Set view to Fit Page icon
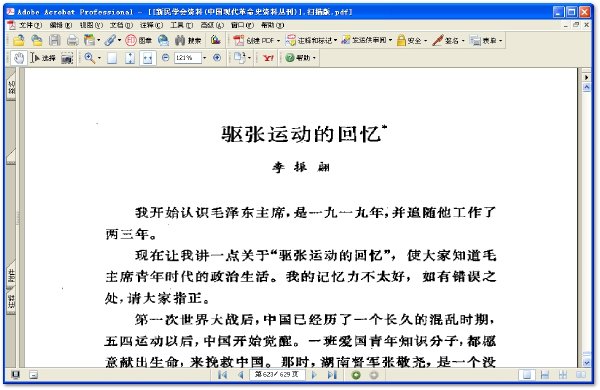The height and width of the screenshot is (390, 600). click(130, 58)
